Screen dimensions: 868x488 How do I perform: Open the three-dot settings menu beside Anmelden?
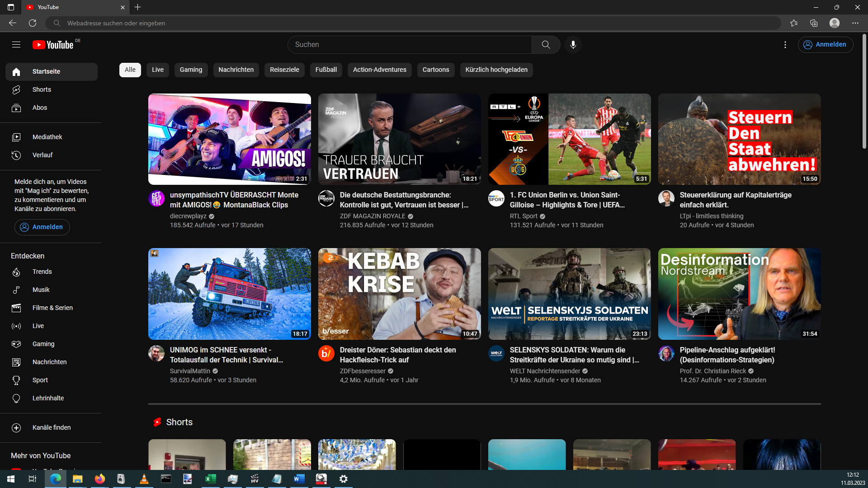tap(785, 44)
